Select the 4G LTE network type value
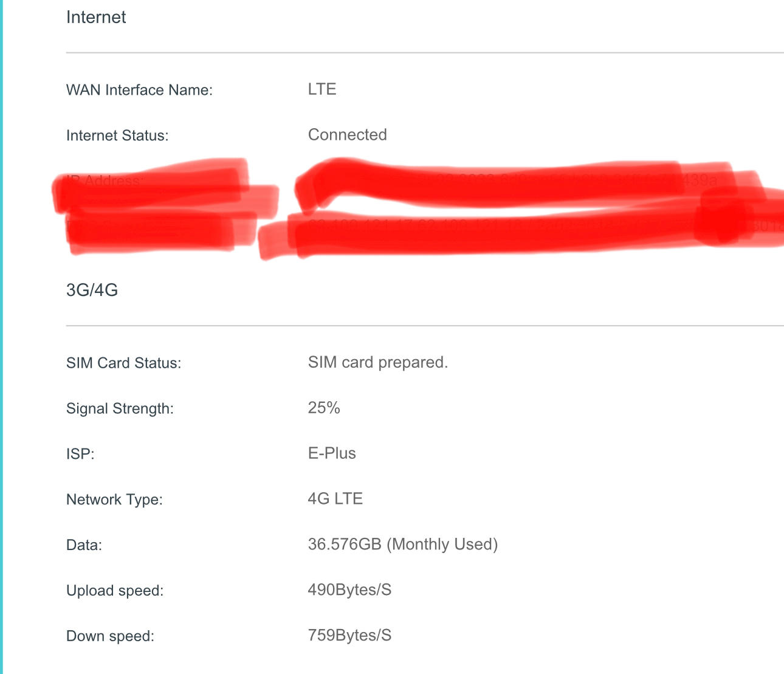 coord(335,499)
